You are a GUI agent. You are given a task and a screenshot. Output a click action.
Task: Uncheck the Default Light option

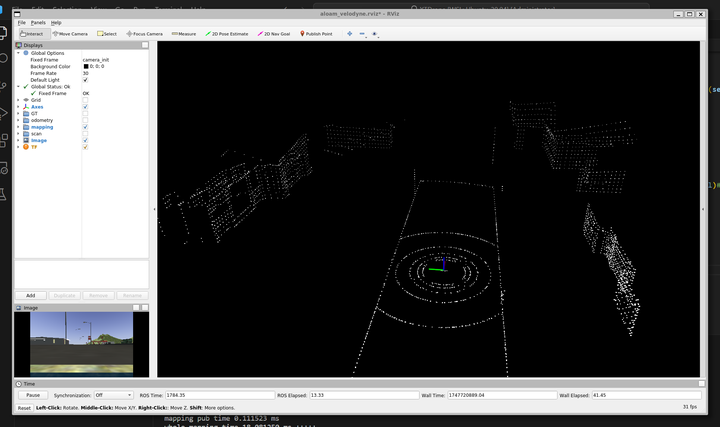(85, 80)
